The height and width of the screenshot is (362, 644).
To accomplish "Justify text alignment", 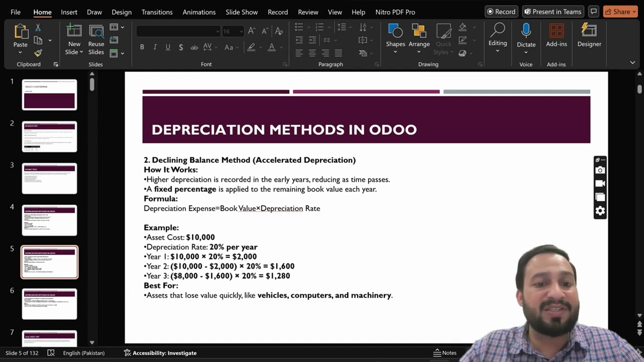I will coord(339,53).
